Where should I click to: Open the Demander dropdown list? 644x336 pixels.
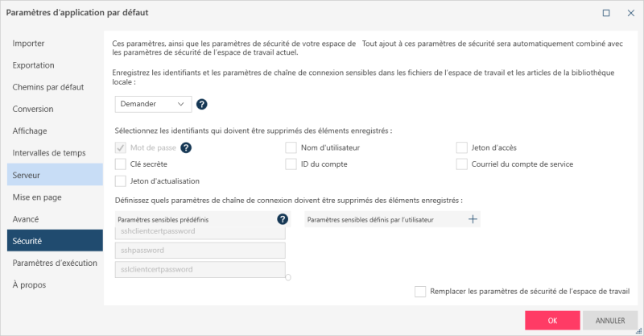click(153, 104)
